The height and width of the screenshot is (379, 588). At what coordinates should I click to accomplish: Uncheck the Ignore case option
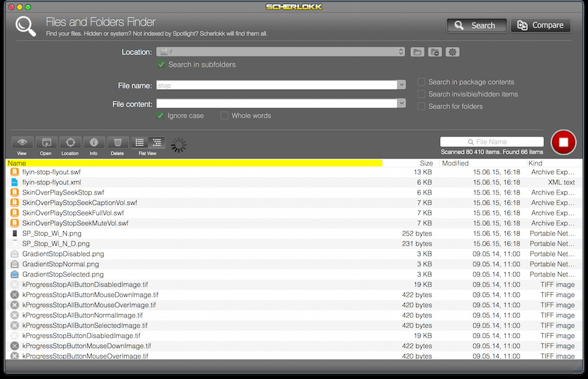160,116
